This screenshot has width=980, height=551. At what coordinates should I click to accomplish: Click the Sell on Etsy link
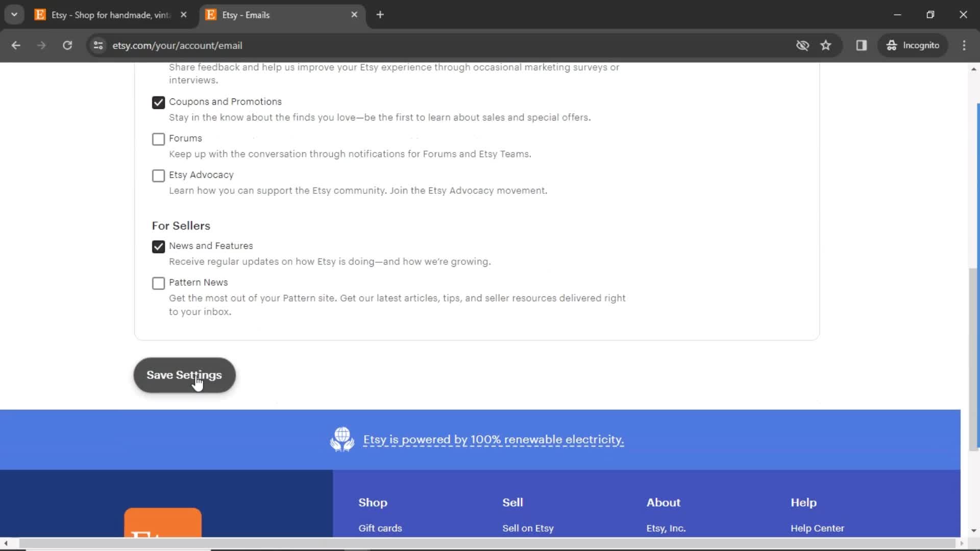529,528
